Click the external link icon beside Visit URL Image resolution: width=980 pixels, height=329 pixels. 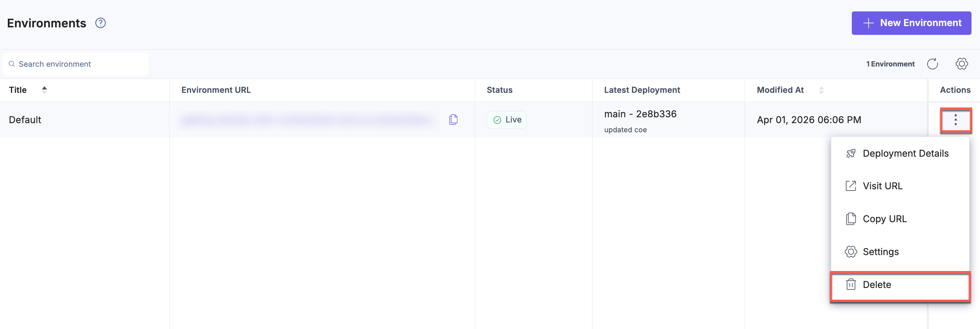pos(851,186)
